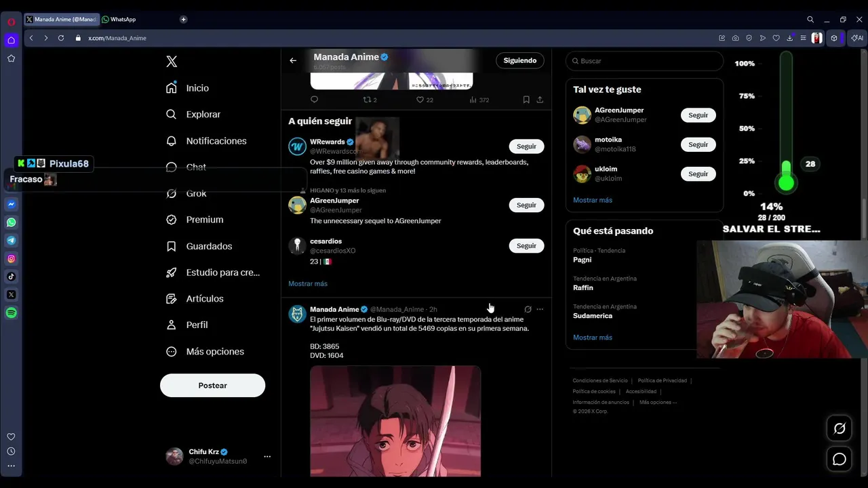The image size is (868, 488).
Task: Open downloads toolbar icon
Action: tap(790, 38)
